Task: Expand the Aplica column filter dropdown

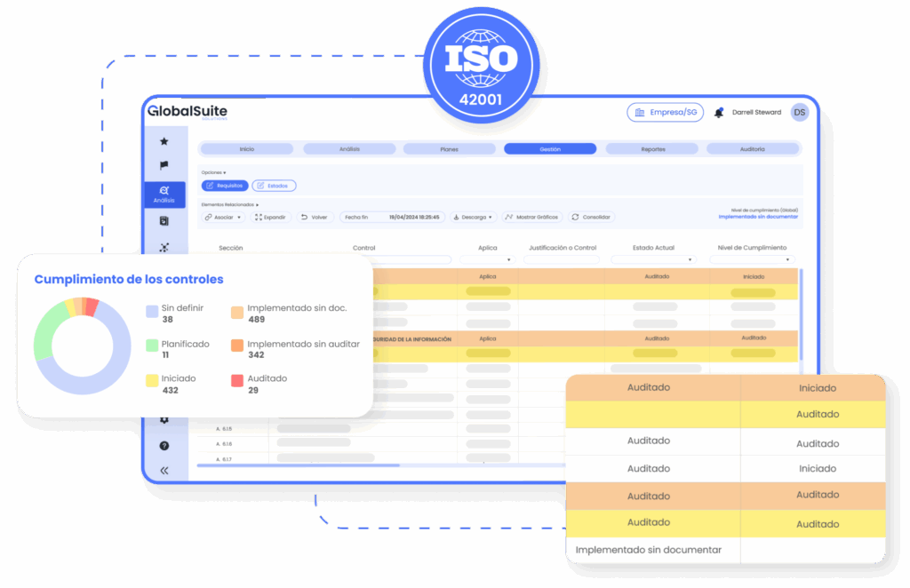Action: pyautogui.click(x=487, y=259)
